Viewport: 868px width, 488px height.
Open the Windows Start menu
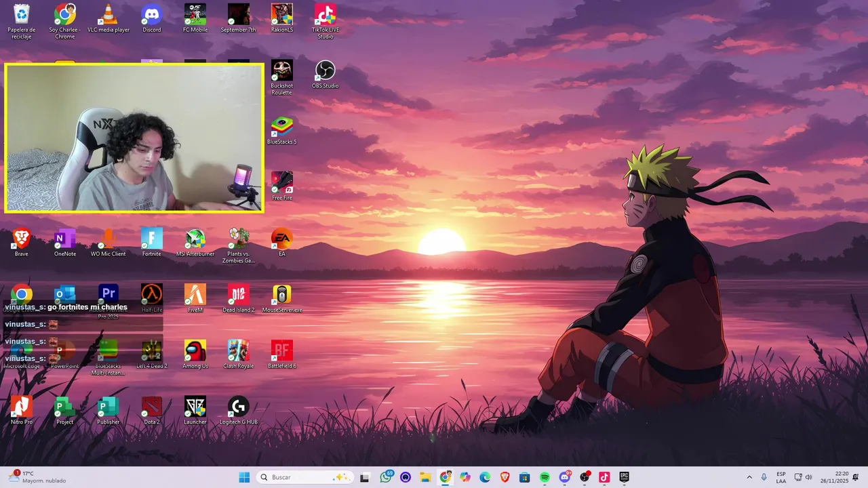(x=244, y=477)
